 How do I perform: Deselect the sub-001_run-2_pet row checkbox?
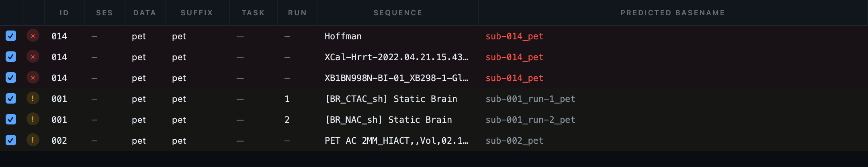(x=11, y=120)
